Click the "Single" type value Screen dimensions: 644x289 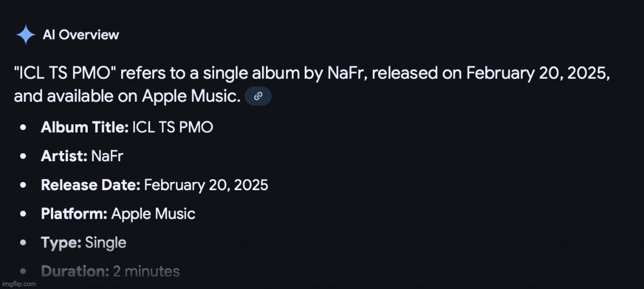click(x=106, y=243)
